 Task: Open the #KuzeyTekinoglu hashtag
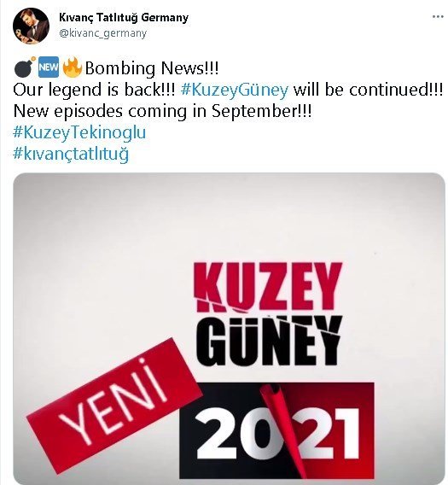(x=79, y=132)
